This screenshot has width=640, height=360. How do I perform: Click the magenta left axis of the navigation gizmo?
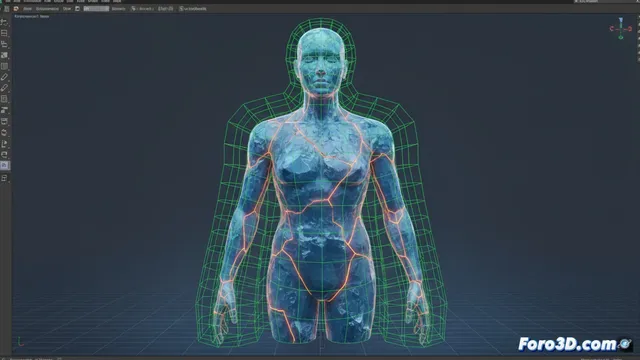pyautogui.click(x=612, y=29)
